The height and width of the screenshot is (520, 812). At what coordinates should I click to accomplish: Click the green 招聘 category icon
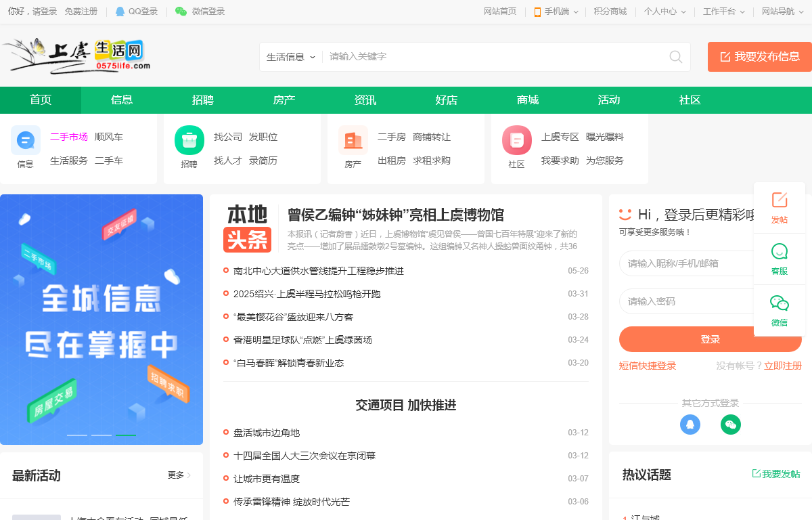tap(189, 140)
